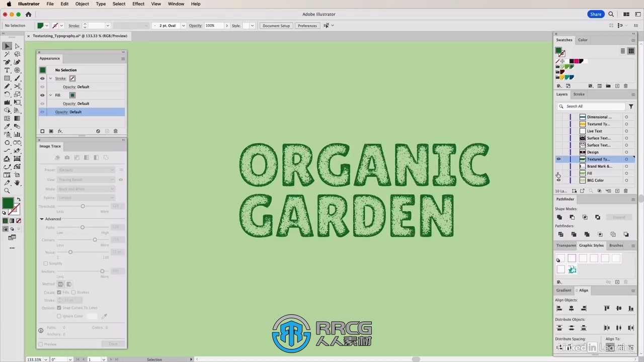Toggle Snap Curves To Lines checkbox

(59, 308)
